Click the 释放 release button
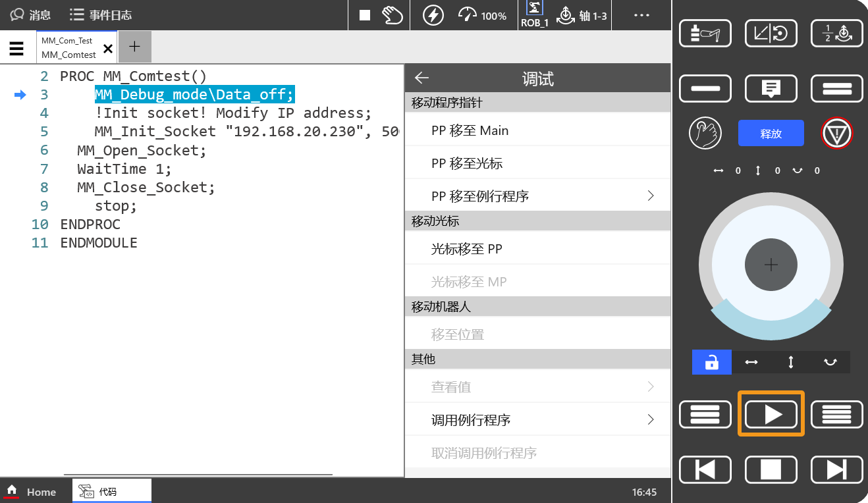 771,133
